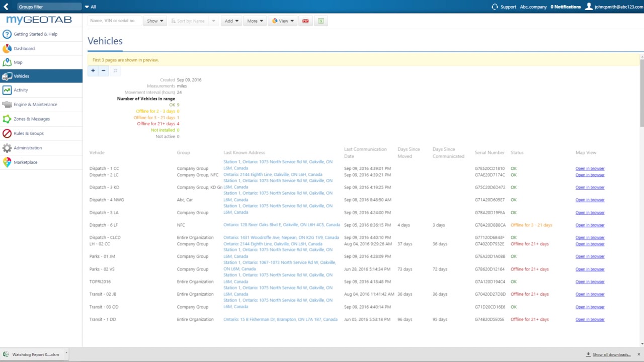Navigate to Zones & Messages
This screenshot has width=644, height=362.
pos(32,119)
